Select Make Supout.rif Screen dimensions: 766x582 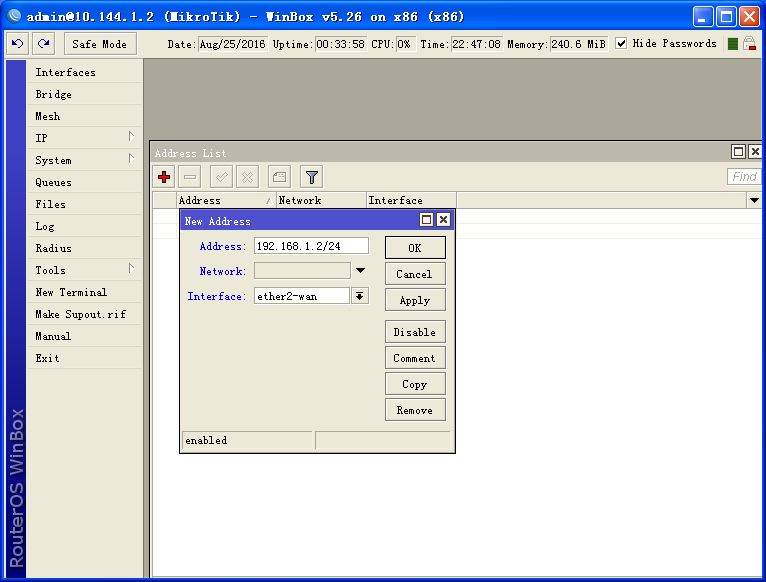[x=85, y=314]
